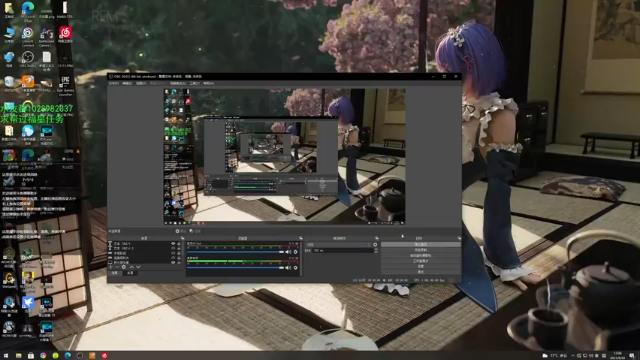
Task: Mute the second mixer track speaker icon
Action: (288, 268)
